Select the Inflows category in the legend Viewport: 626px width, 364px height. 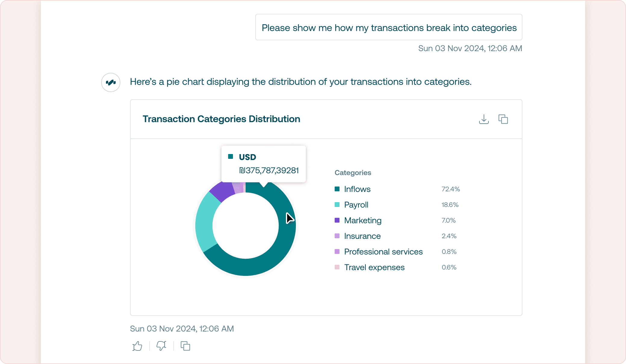coord(397,189)
